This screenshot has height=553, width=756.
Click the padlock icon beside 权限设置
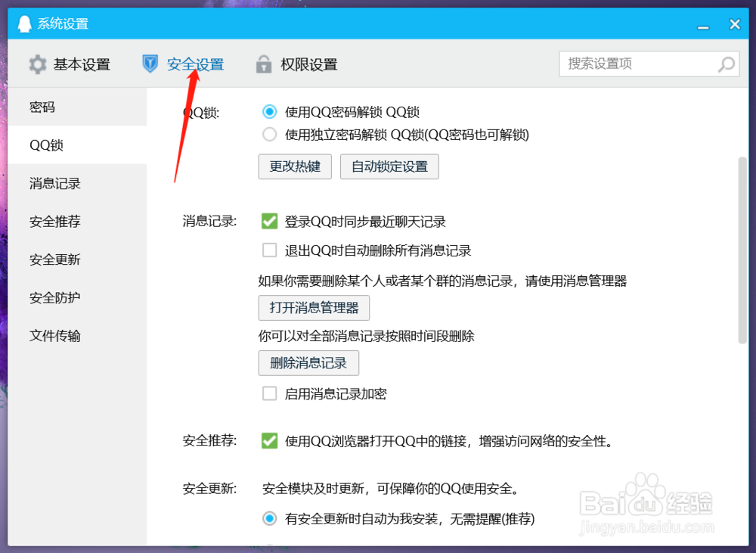(x=263, y=64)
